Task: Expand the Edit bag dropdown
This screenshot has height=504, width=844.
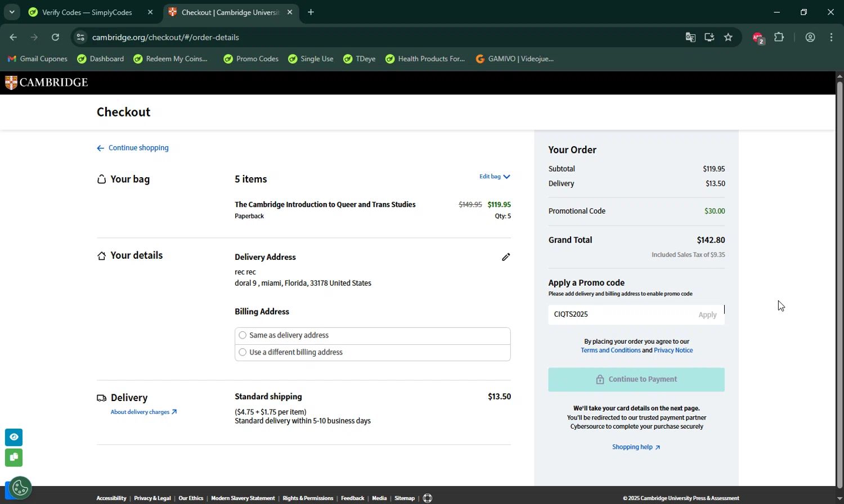Action: click(495, 177)
